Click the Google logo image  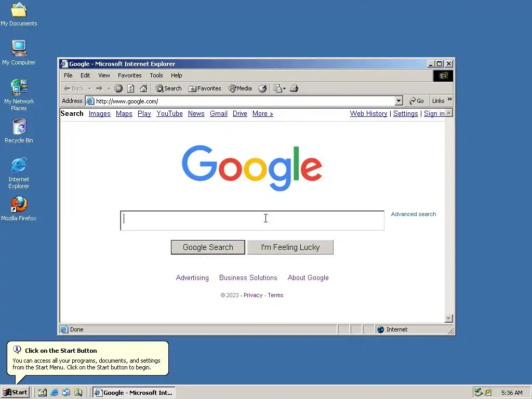click(x=252, y=168)
